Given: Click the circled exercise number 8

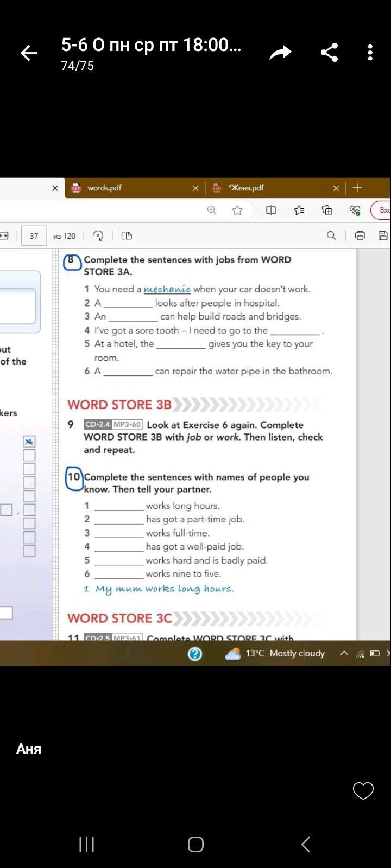Looking at the screenshot, I should 71,261.
